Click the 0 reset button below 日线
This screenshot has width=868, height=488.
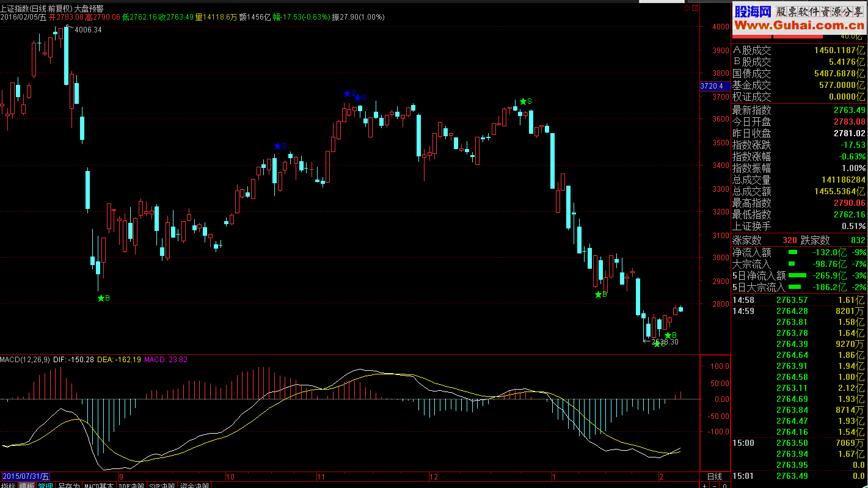[x=725, y=485]
